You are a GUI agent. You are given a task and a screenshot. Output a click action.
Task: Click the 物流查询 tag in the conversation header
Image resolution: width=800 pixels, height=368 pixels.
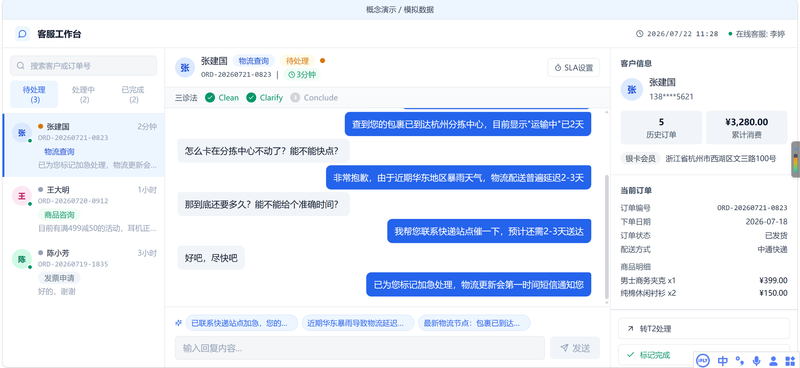(x=254, y=61)
